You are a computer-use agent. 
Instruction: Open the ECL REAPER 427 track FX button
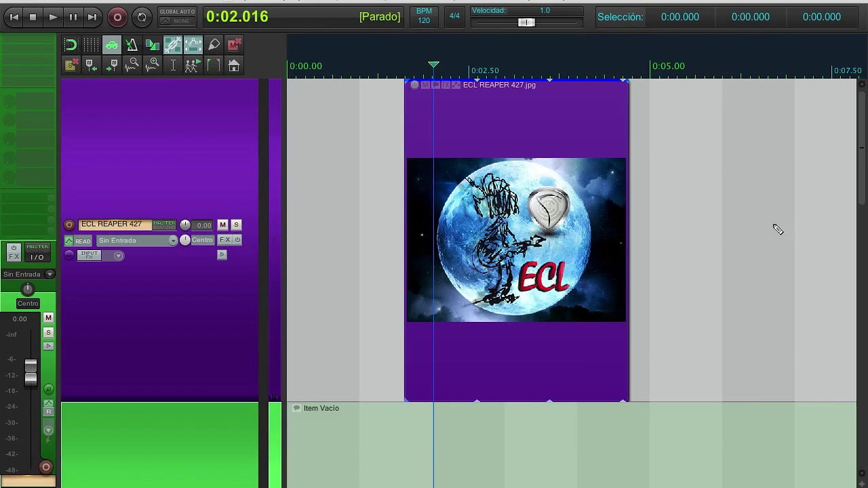pos(224,240)
